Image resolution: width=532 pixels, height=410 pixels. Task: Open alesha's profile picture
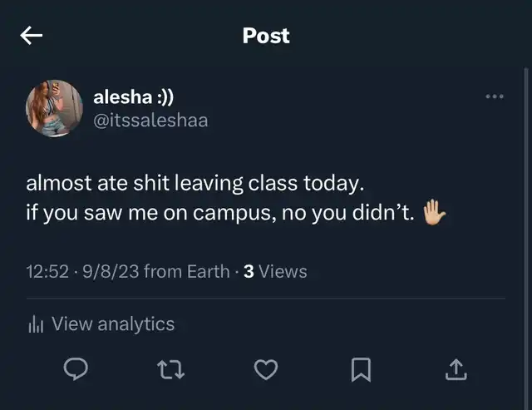tap(55, 108)
